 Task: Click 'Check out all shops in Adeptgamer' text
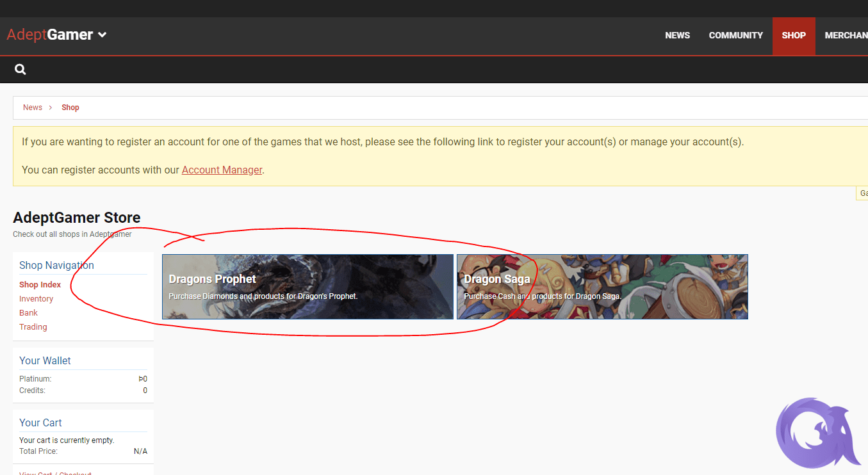pos(72,234)
